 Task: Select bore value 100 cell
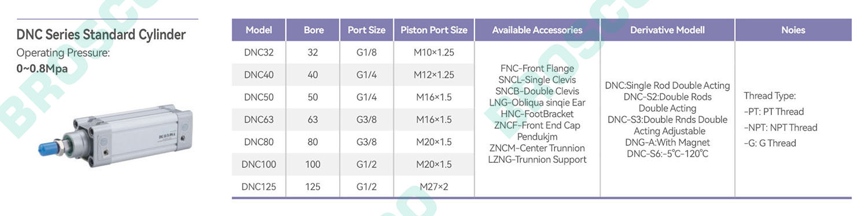click(x=313, y=165)
